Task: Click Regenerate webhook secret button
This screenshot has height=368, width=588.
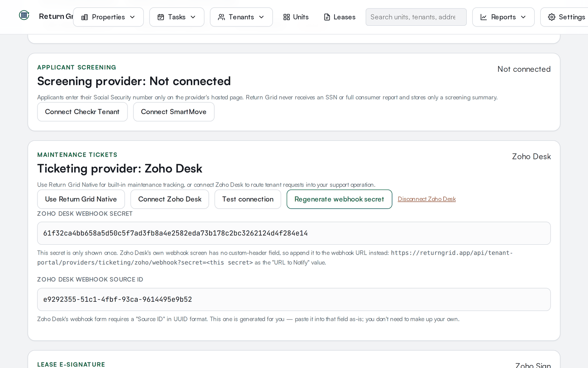Action: (339, 199)
